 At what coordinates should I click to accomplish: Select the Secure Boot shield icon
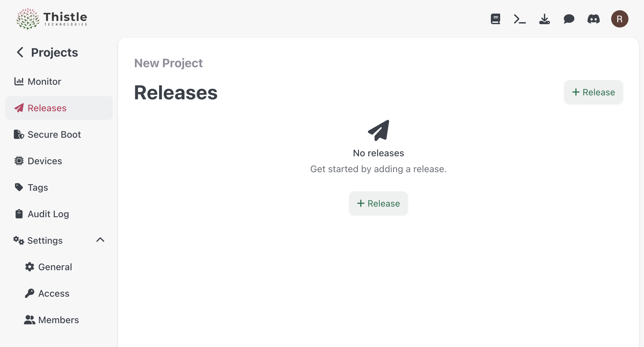19,134
